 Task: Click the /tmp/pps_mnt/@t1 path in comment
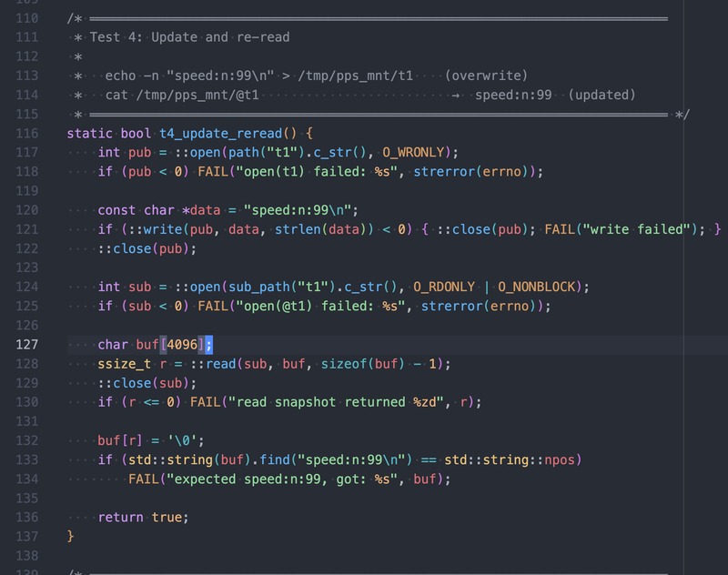[197, 96]
